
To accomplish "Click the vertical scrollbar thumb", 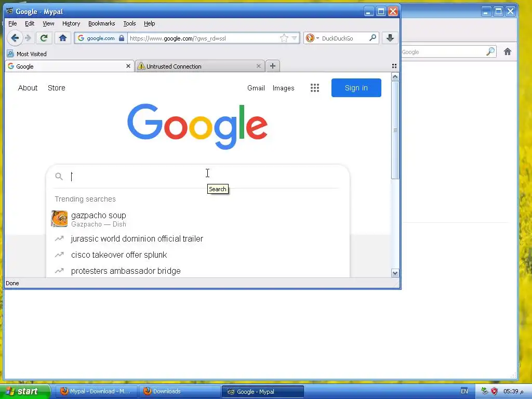I will 395,130.
